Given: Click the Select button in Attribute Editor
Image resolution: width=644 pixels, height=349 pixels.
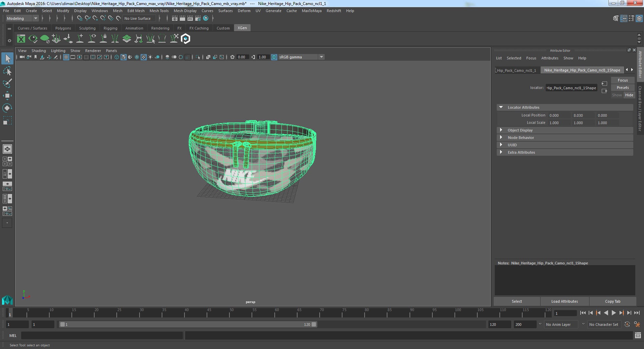Looking at the screenshot, I should (517, 301).
